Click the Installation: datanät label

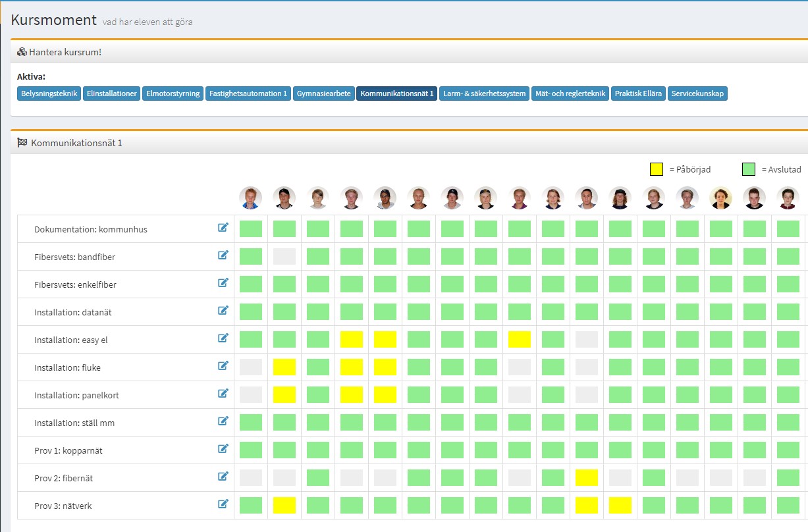point(73,313)
